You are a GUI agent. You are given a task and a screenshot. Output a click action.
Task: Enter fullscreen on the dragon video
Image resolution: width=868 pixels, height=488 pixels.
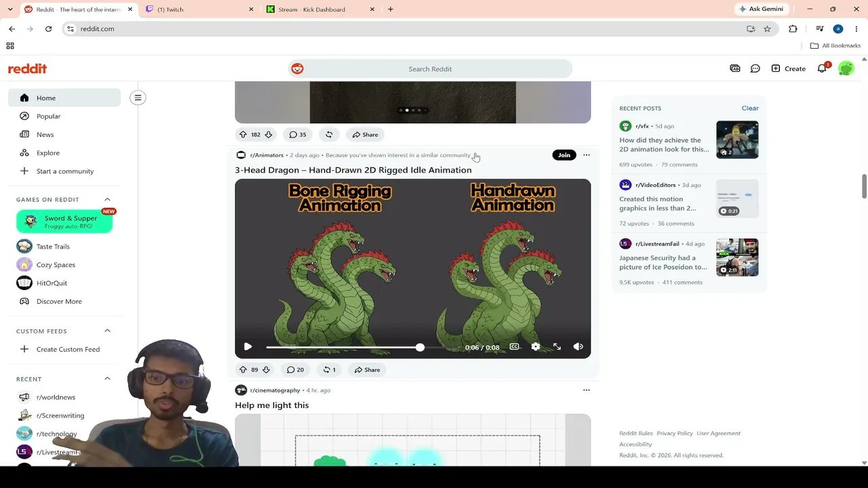coord(557,347)
